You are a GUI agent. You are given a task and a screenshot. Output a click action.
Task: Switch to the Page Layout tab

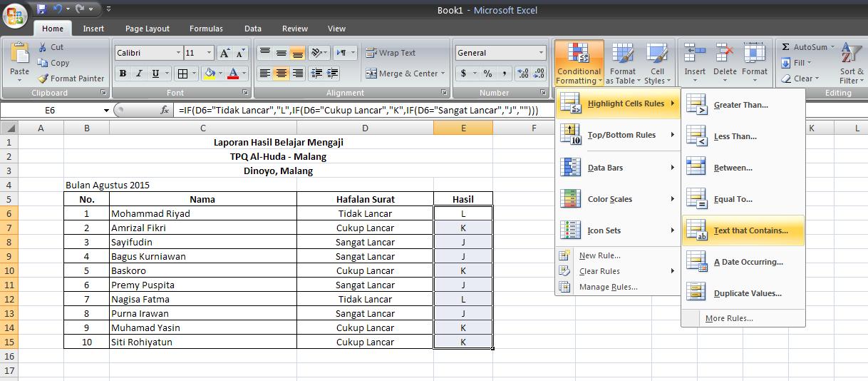[x=148, y=29]
